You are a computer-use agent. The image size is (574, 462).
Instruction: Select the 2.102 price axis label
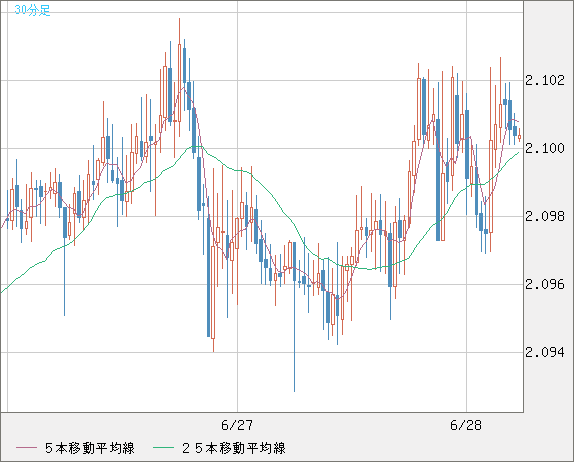coord(545,80)
